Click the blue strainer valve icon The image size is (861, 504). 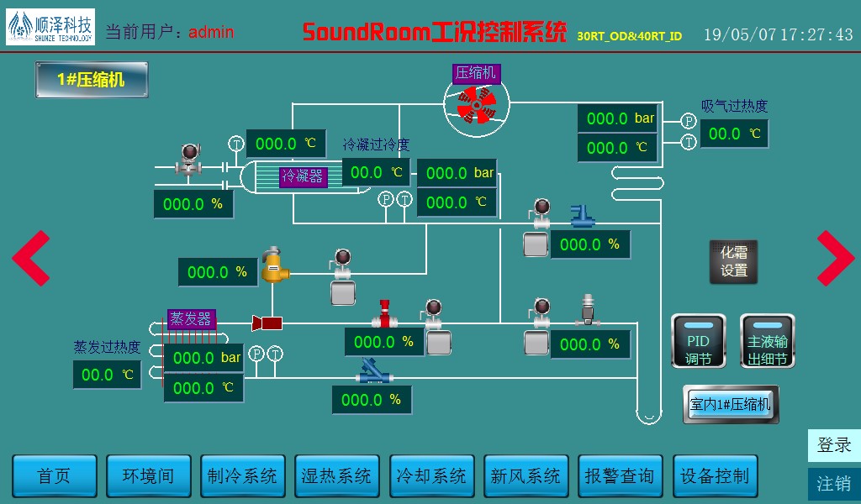pos(371,370)
